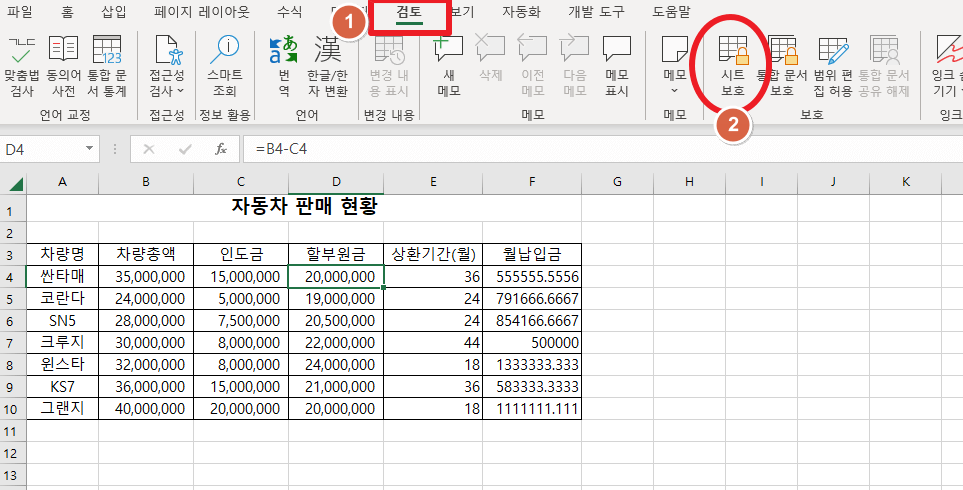
Task: Open the 페이지 레이아웃 tab
Action: pos(202,11)
